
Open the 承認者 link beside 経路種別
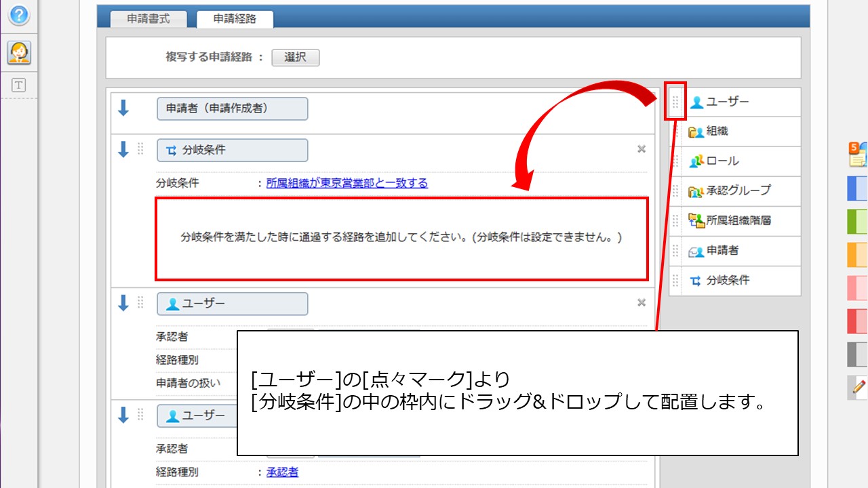pyautogui.click(x=282, y=472)
